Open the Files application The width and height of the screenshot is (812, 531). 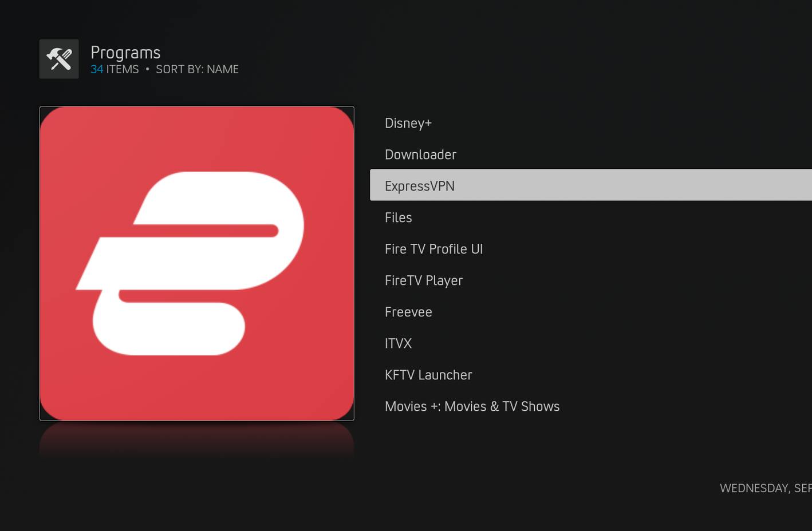[398, 217]
